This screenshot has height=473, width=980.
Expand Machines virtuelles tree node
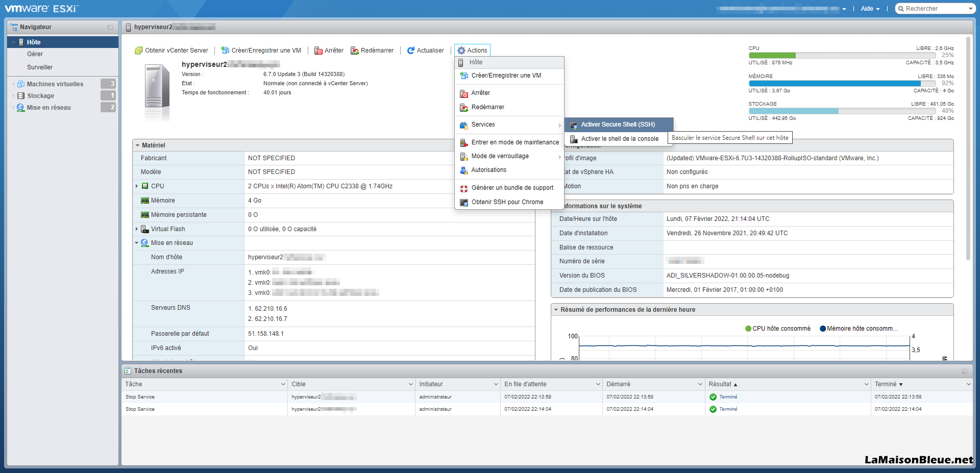tap(13, 84)
